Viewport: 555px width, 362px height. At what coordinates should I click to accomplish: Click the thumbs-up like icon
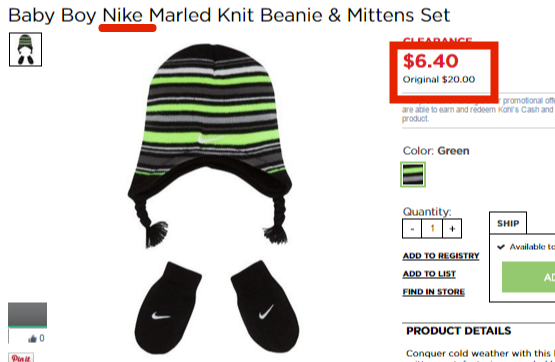pos(33,339)
